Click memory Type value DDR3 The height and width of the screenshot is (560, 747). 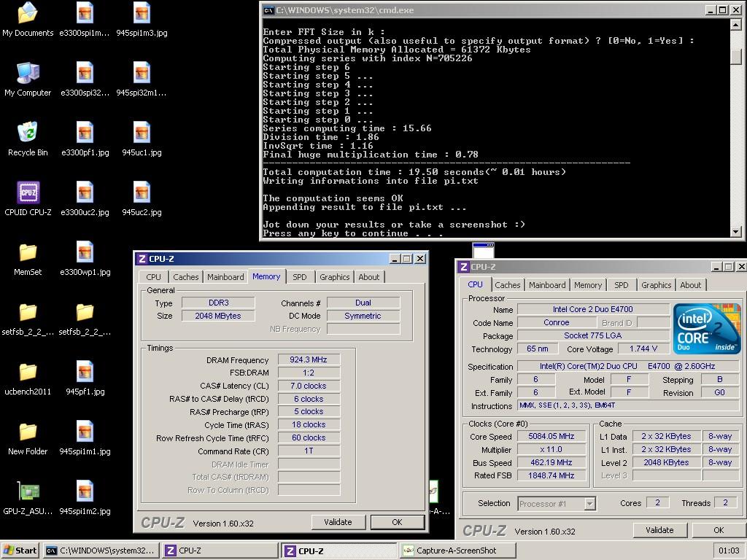[219, 303]
